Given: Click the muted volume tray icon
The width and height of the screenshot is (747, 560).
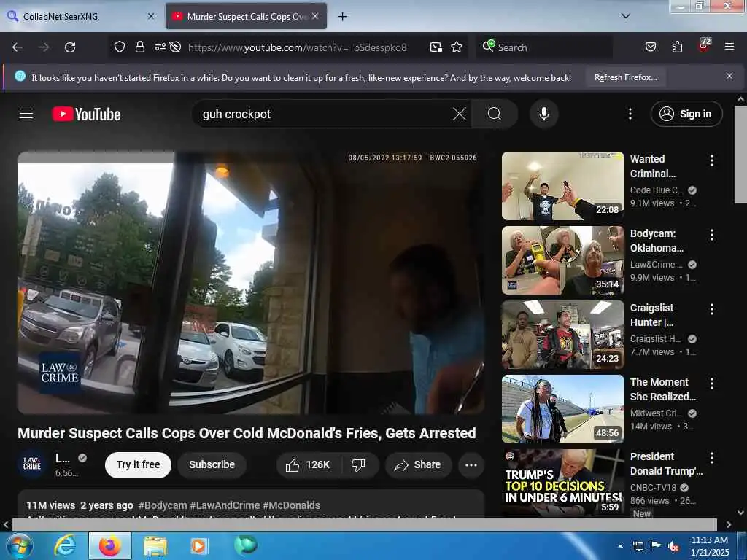Looking at the screenshot, I should click(673, 547).
